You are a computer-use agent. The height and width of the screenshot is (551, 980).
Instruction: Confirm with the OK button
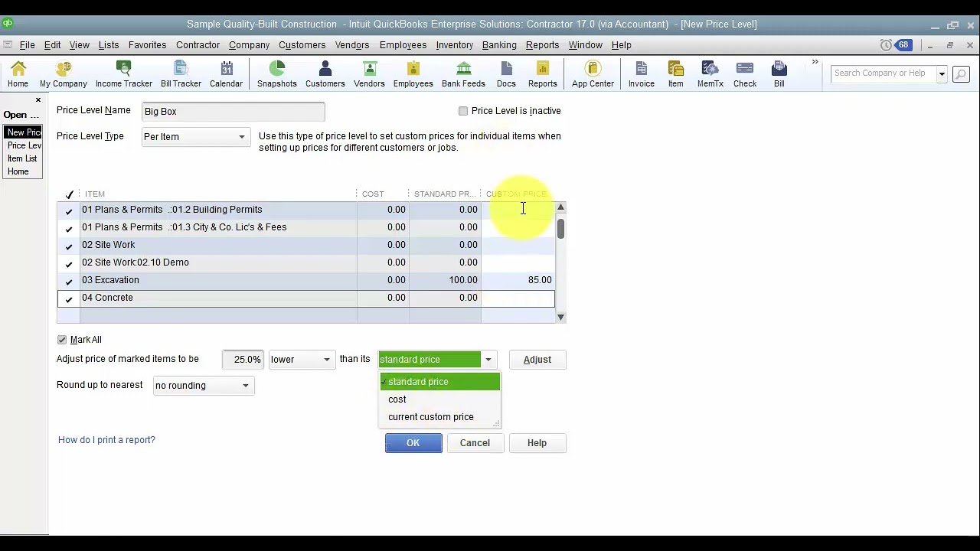point(413,443)
